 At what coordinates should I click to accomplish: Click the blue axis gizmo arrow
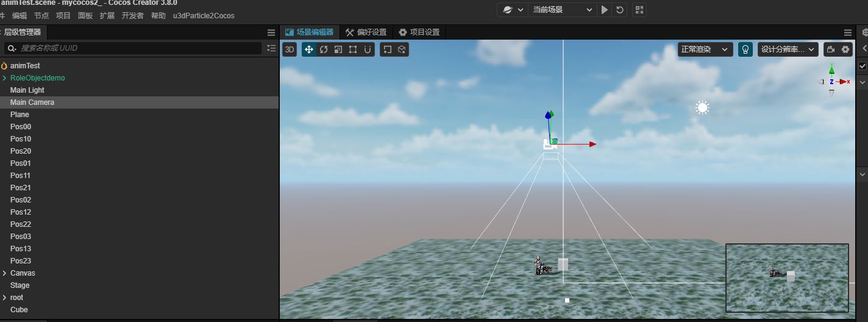pyautogui.click(x=548, y=115)
